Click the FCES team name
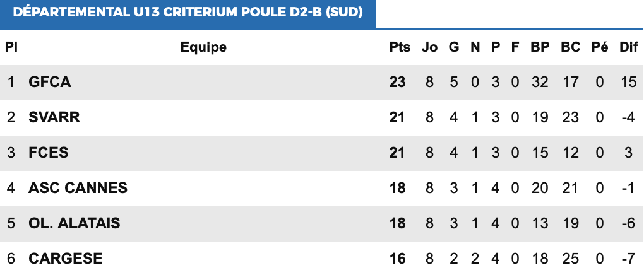Viewport: 644px width, 270px height. coord(49,153)
